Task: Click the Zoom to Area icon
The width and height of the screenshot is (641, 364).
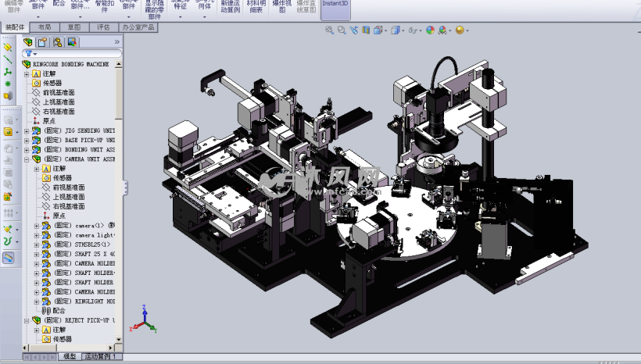Action: (x=342, y=30)
